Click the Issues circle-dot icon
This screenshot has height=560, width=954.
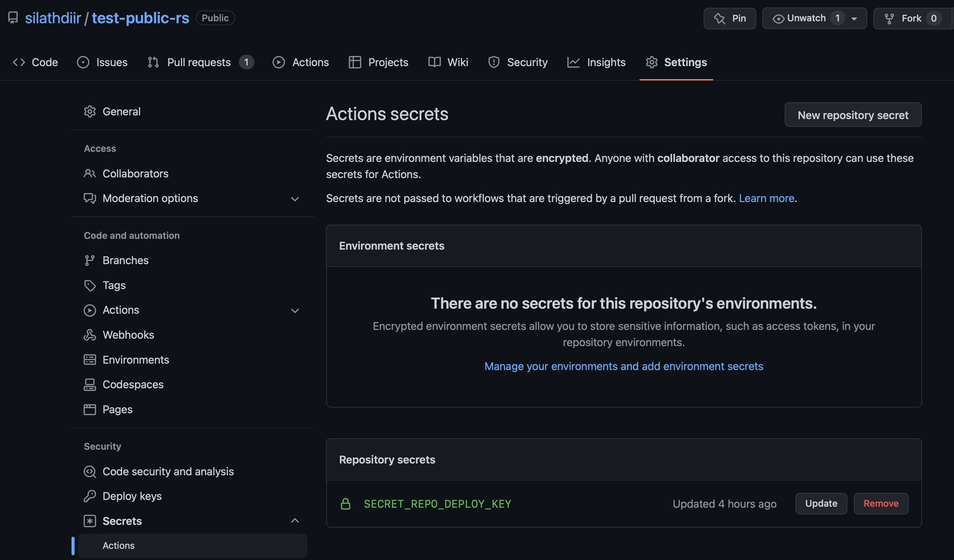83,62
